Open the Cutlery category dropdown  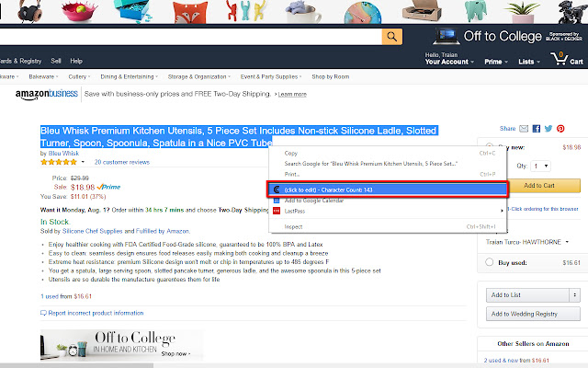pyautogui.click(x=79, y=76)
